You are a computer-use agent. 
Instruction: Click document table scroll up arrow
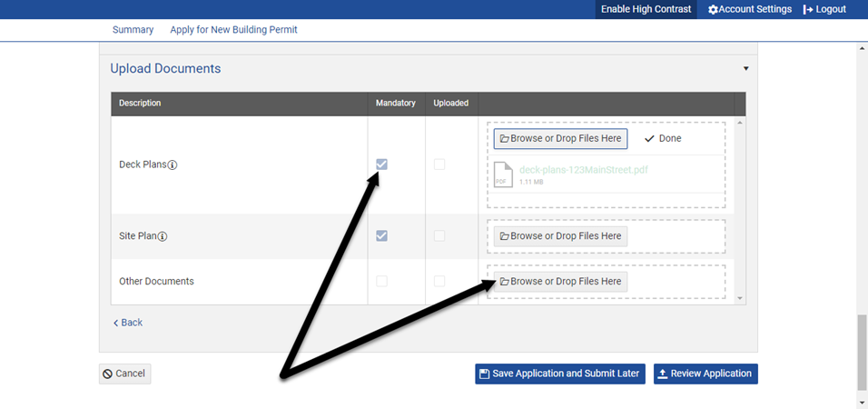[x=740, y=122]
